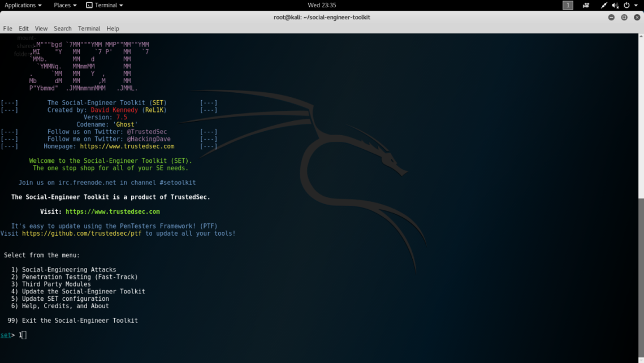Click the window title root@kali text

tap(322, 18)
